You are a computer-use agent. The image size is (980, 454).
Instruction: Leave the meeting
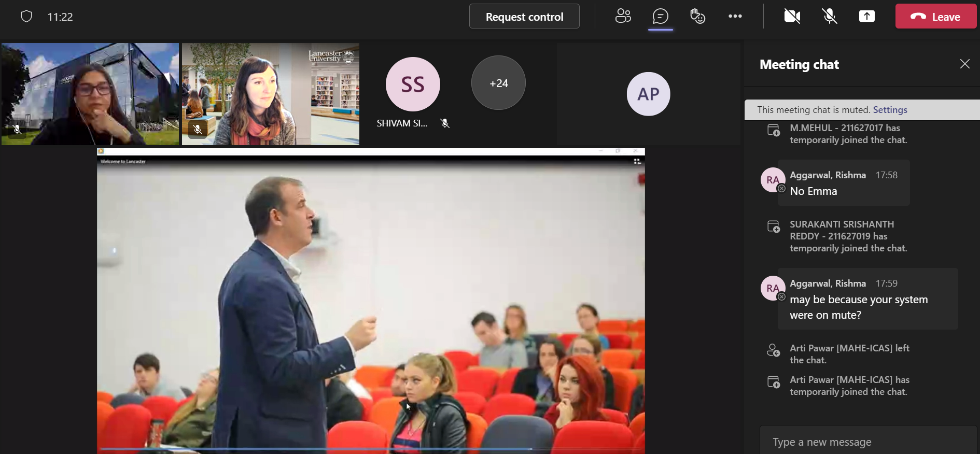[936, 17]
